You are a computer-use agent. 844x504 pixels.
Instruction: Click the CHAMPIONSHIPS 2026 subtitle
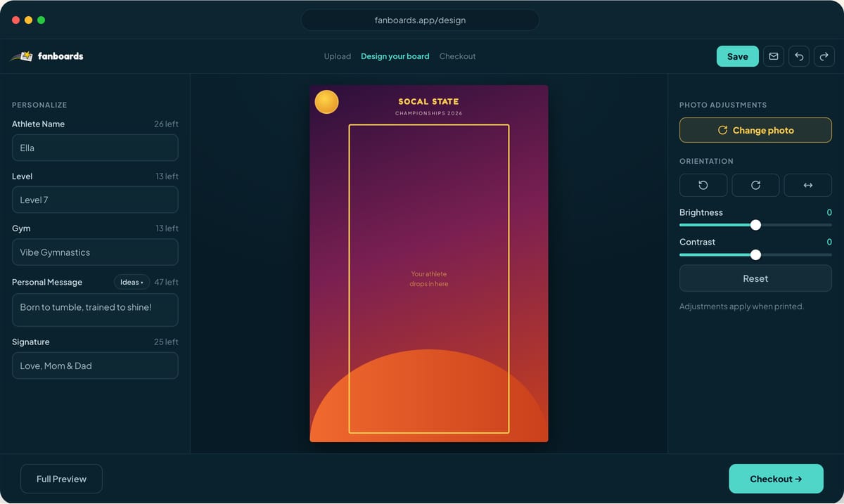(429, 113)
